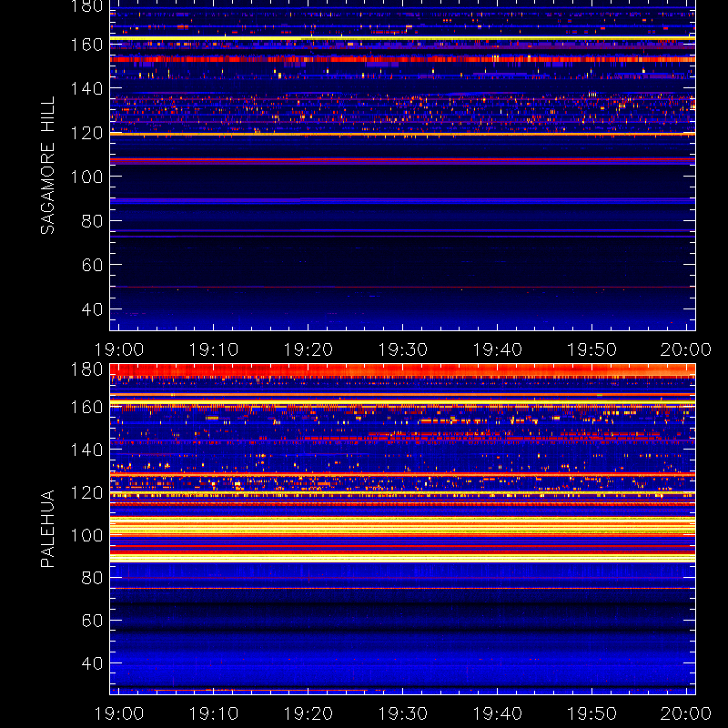Select the 120 label on Sagamore Hill axis
Viewport: 728px width, 728px height.
point(86,133)
